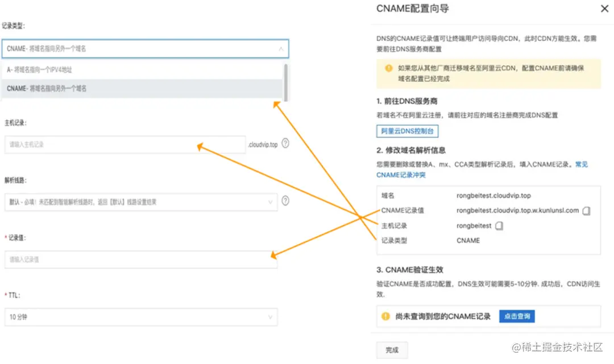
Task: Copy the CNAME记录值 with its copy icon
Action: click(x=586, y=211)
